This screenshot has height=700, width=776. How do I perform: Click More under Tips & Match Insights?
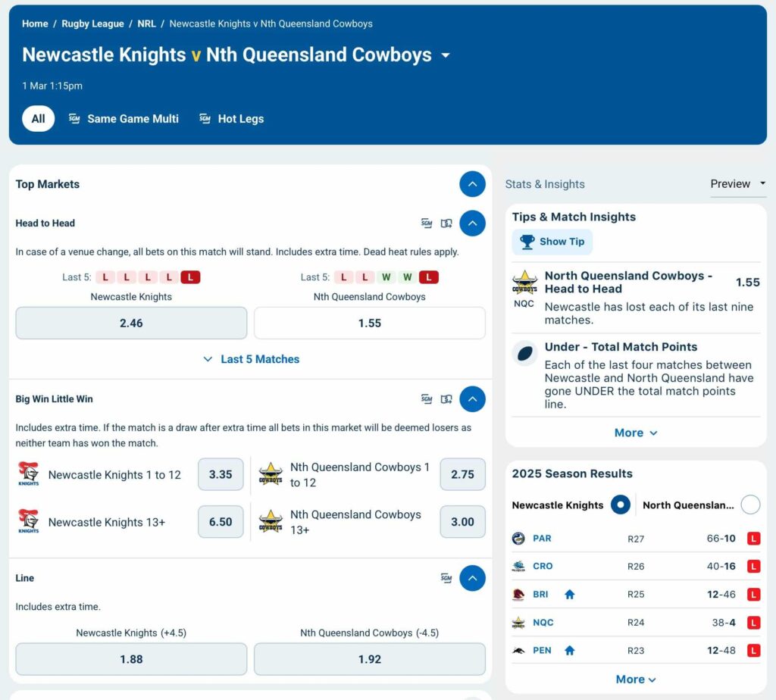[x=636, y=433]
